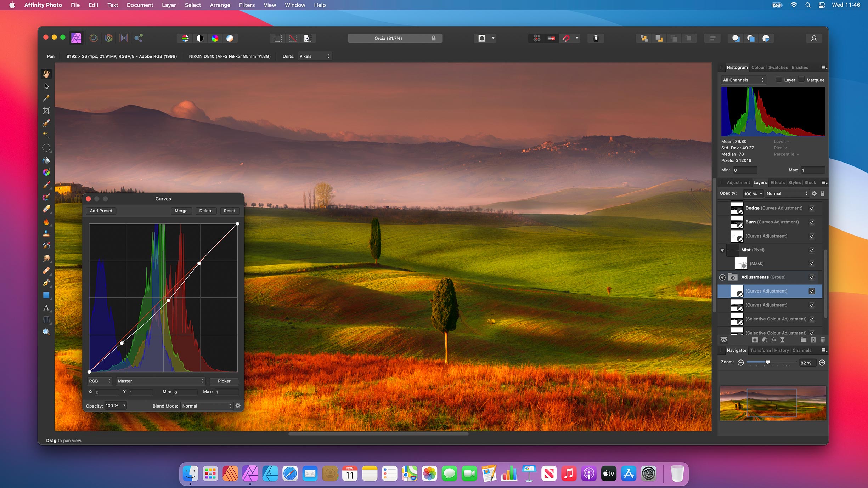Toggle visibility of Dodge Curves Adjustment
Screen dimensions: 868x488
(812, 208)
